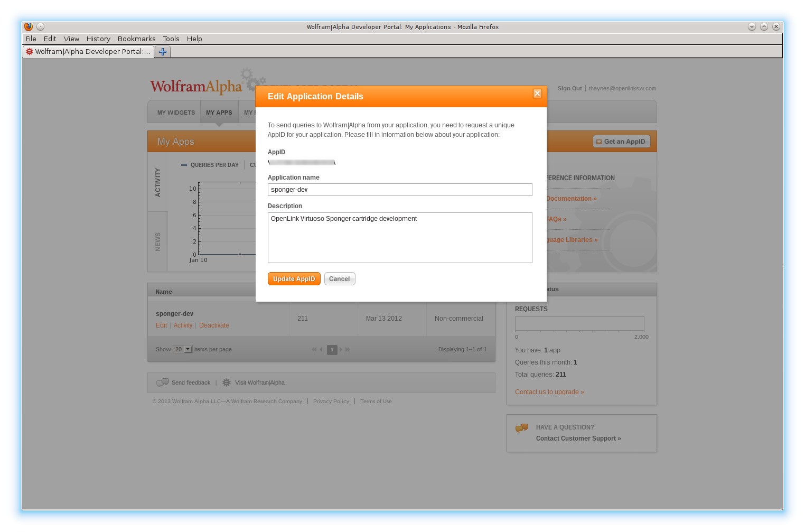The height and width of the screenshot is (532, 805).
Task: Select the vertical NEWS side tab
Action: (x=157, y=242)
